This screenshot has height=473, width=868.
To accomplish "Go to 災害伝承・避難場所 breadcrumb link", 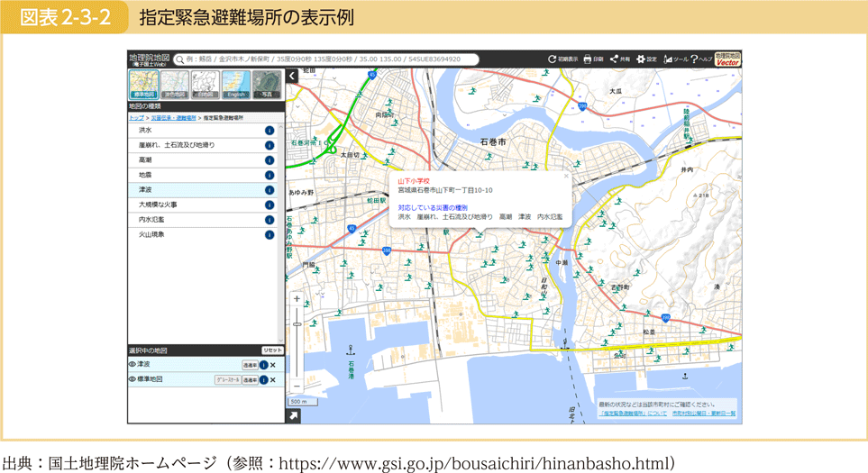I will pyautogui.click(x=173, y=118).
